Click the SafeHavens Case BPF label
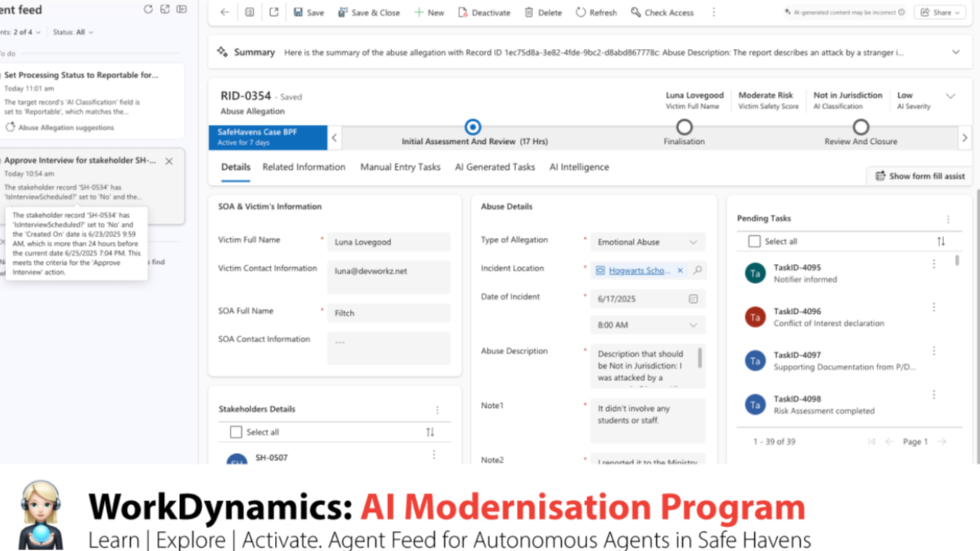Viewport: 980px width, 551px height. point(257,132)
